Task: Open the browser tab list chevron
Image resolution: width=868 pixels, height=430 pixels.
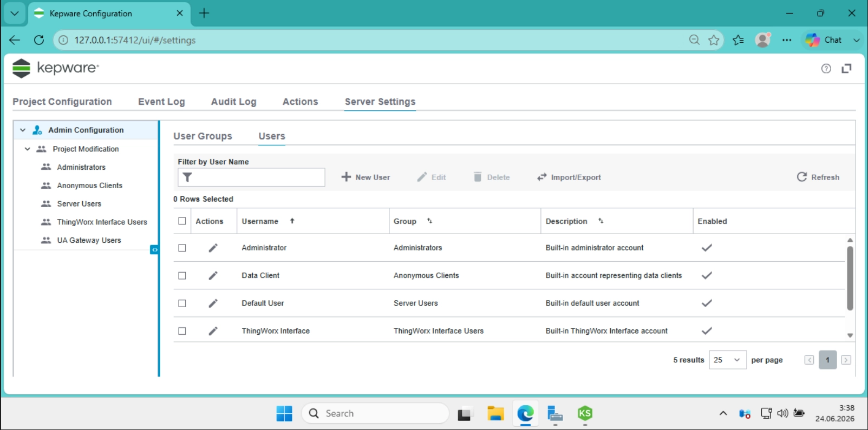Action: click(15, 14)
